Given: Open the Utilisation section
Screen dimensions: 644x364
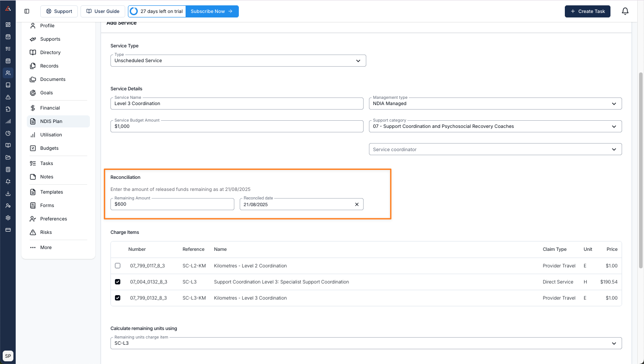Looking at the screenshot, I should coord(58,135).
